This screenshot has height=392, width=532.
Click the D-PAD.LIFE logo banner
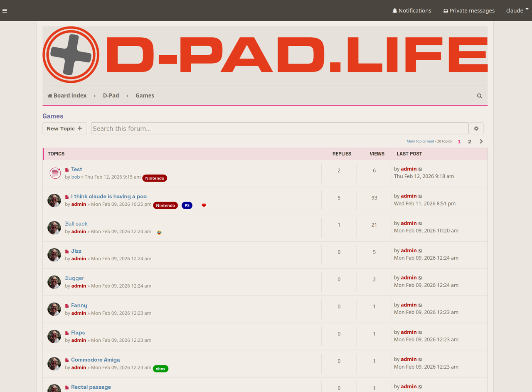(x=265, y=55)
